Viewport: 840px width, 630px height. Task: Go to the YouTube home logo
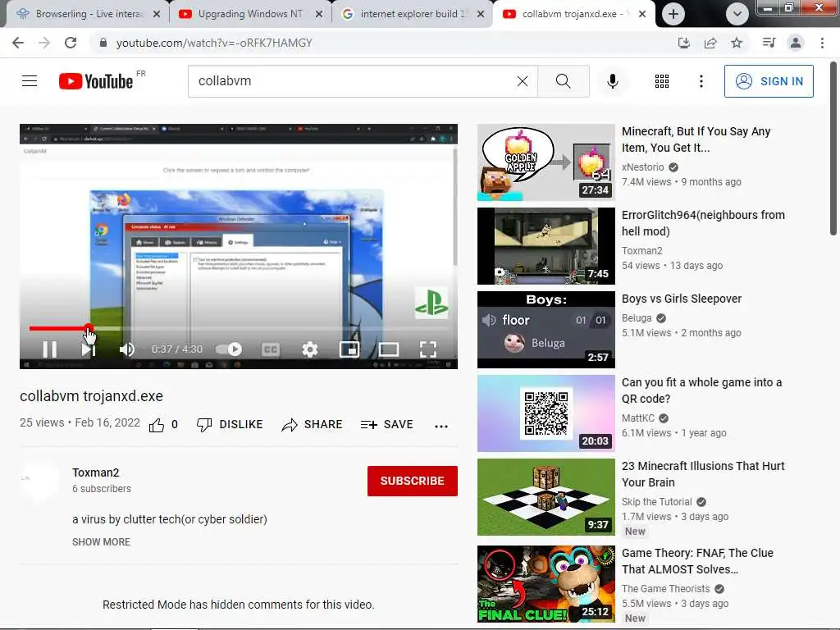coord(97,81)
